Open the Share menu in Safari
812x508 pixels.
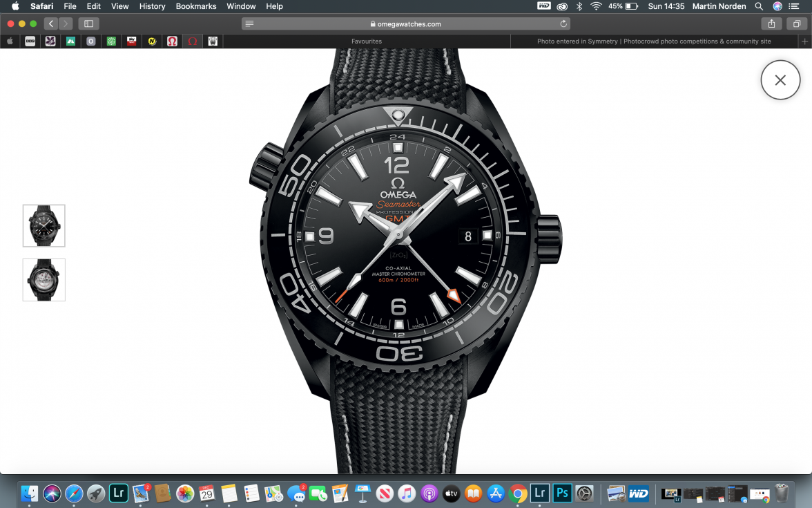pyautogui.click(x=771, y=23)
